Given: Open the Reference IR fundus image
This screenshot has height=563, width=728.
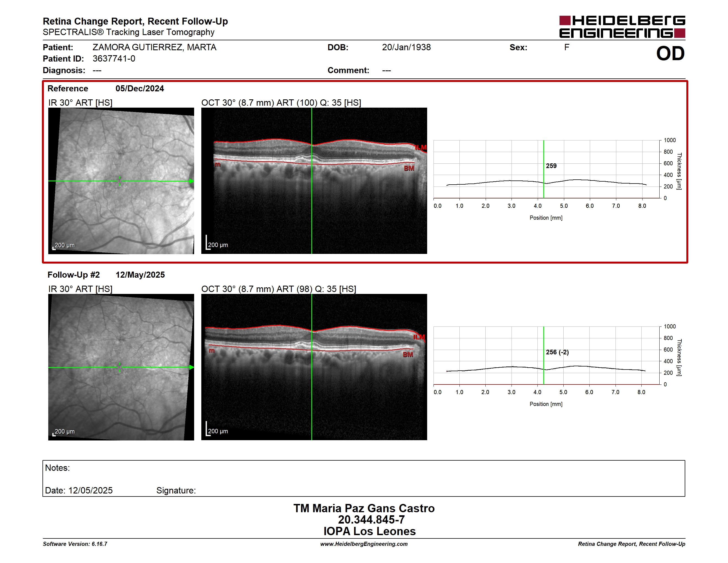Looking at the screenshot, I should pos(121,181).
